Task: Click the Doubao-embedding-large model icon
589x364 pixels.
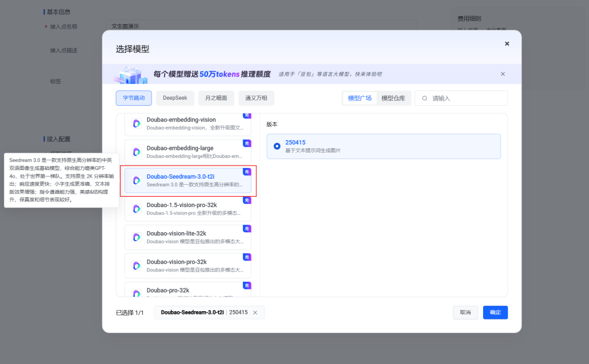Action: 137,152
